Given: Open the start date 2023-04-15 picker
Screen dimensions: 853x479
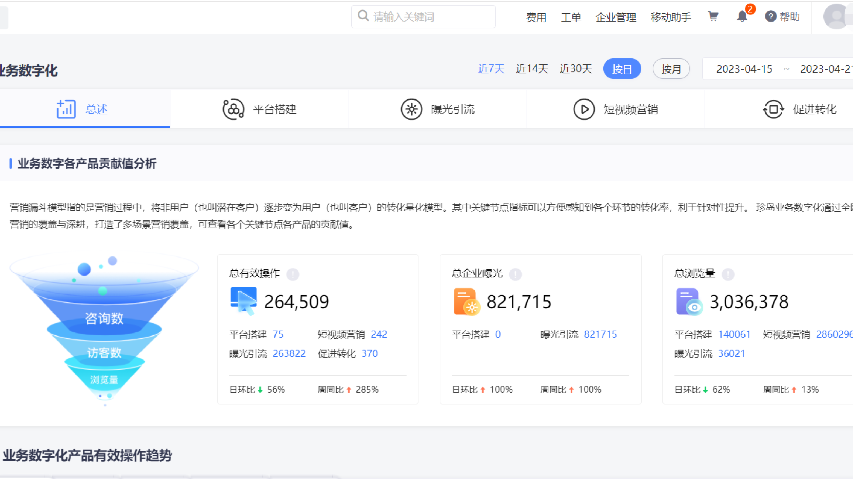Looking at the screenshot, I should click(x=744, y=69).
